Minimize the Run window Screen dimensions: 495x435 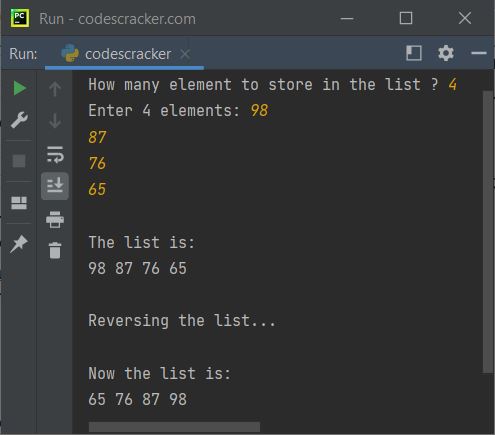point(347,18)
